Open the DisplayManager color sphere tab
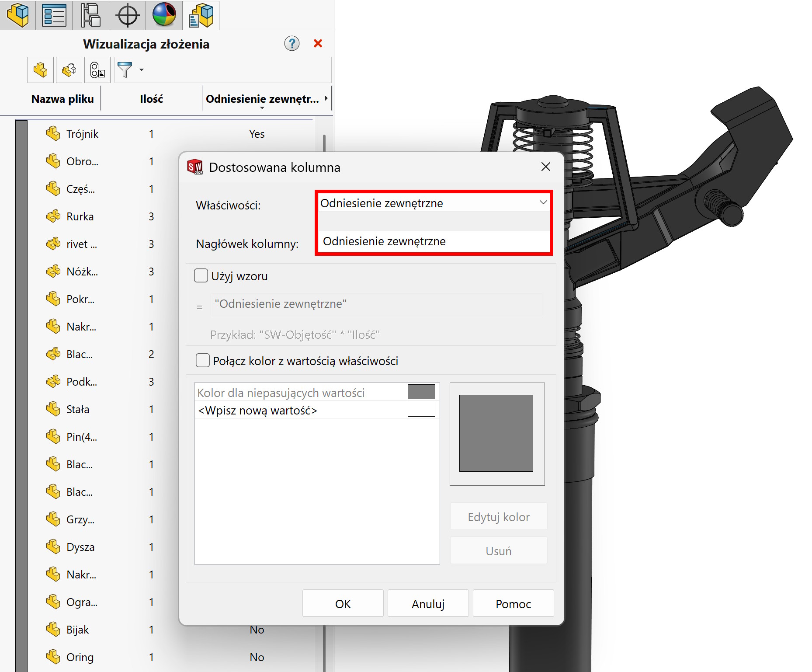This screenshot has width=812, height=672. (164, 14)
